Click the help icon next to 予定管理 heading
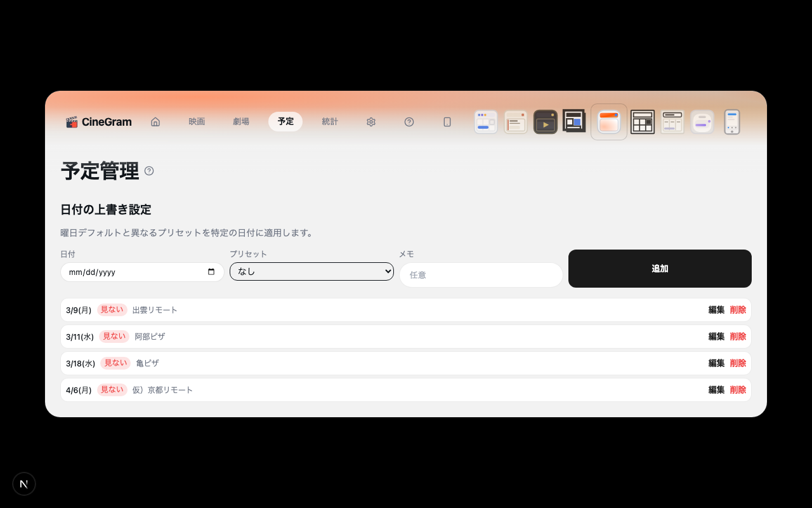This screenshot has width=812, height=508. 148,171
